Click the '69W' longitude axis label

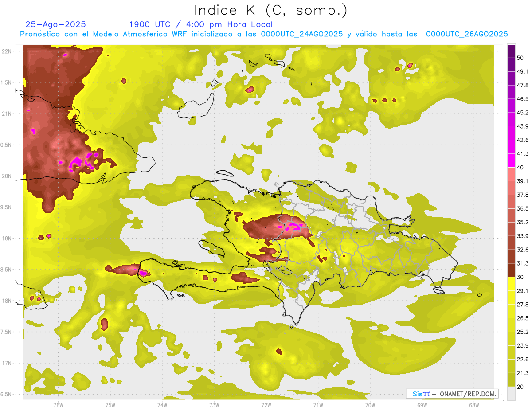pyautogui.click(x=422, y=405)
